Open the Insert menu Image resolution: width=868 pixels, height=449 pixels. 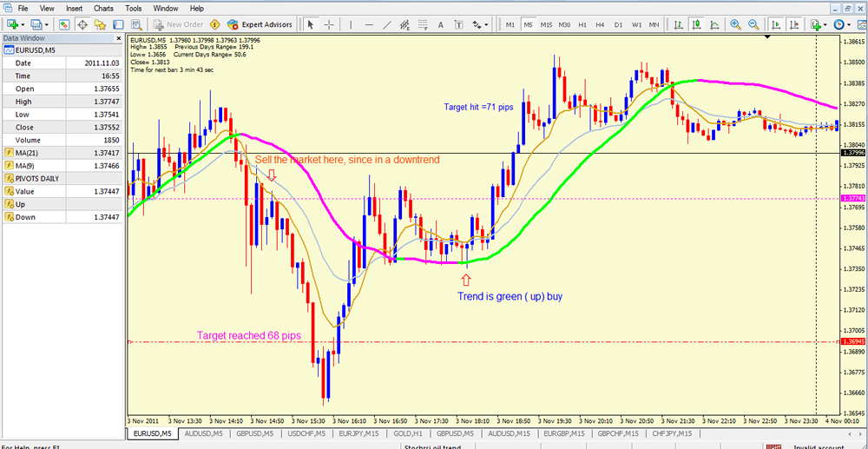(x=74, y=9)
